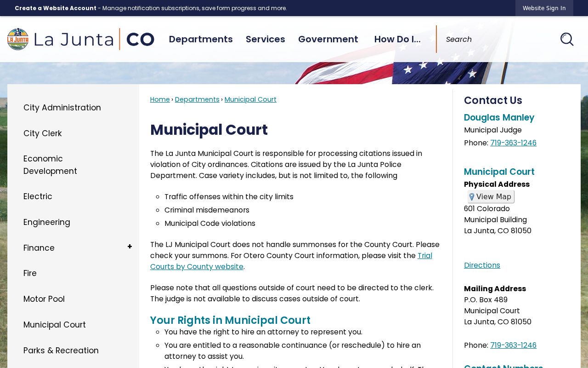Click the View Map button
This screenshot has height=368, width=588.
point(491,197)
